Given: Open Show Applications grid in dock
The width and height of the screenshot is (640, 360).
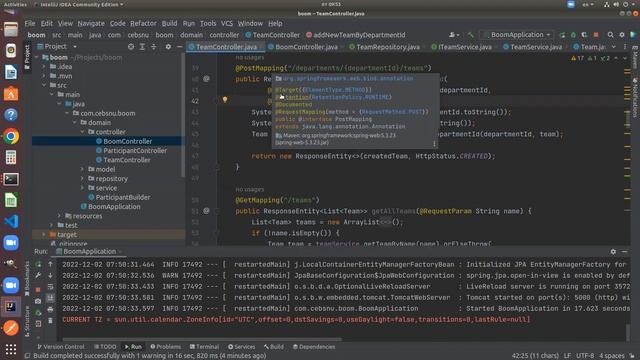Looking at the screenshot, I should point(11,349).
